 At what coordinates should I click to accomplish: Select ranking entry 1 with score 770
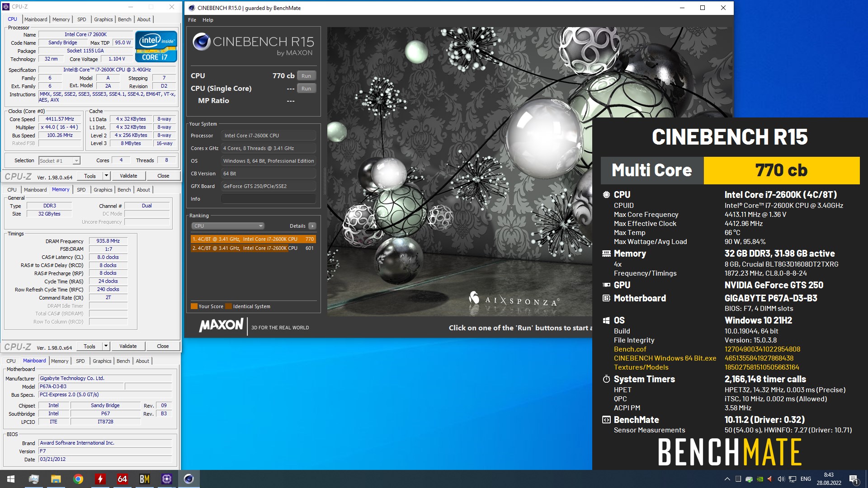click(253, 239)
